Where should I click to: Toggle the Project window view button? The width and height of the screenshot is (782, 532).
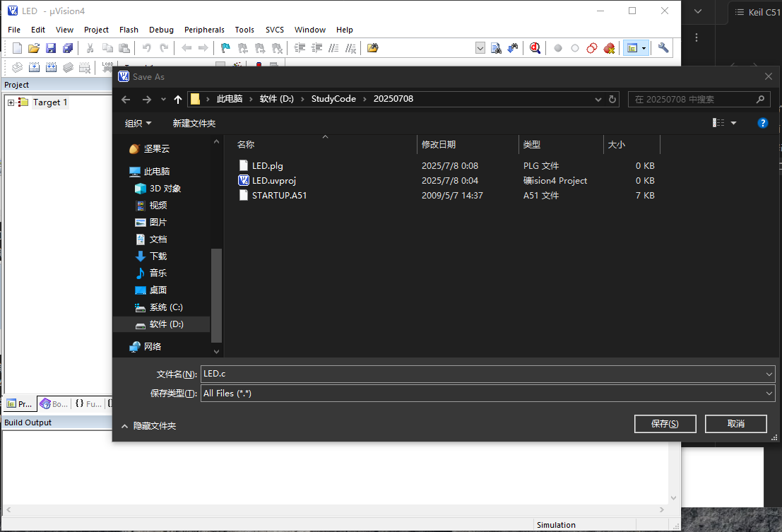point(632,48)
